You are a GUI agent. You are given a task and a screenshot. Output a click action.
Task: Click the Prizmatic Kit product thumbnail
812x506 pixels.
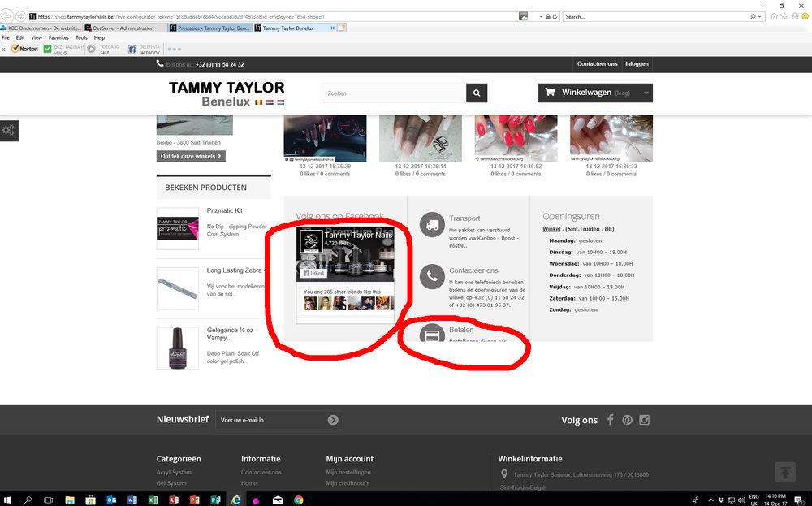pos(178,229)
